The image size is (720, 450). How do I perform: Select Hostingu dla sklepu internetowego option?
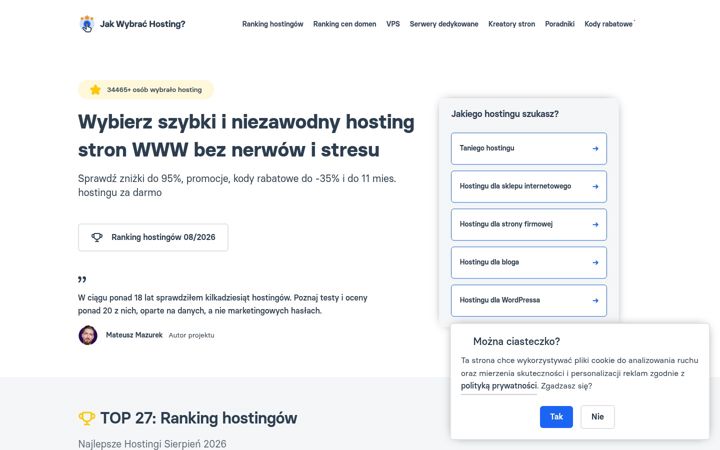529,186
